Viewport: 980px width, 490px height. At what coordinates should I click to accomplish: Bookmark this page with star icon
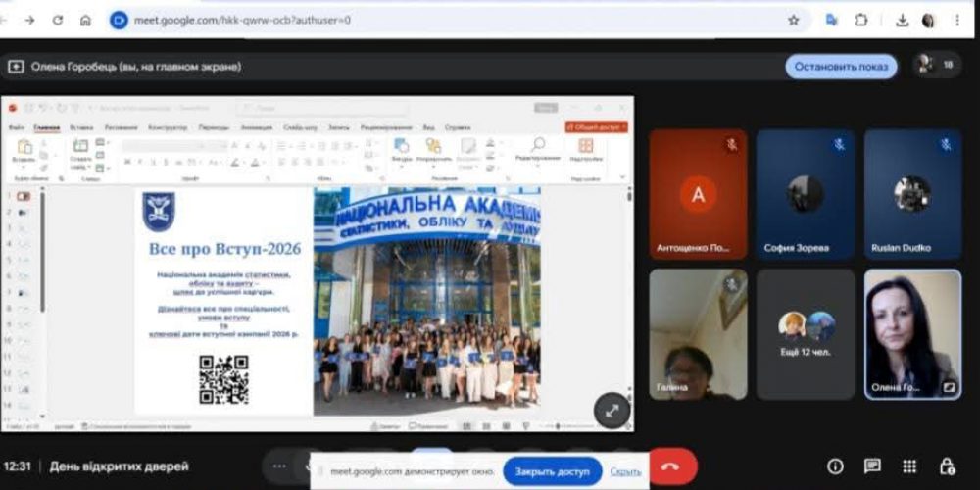(793, 20)
